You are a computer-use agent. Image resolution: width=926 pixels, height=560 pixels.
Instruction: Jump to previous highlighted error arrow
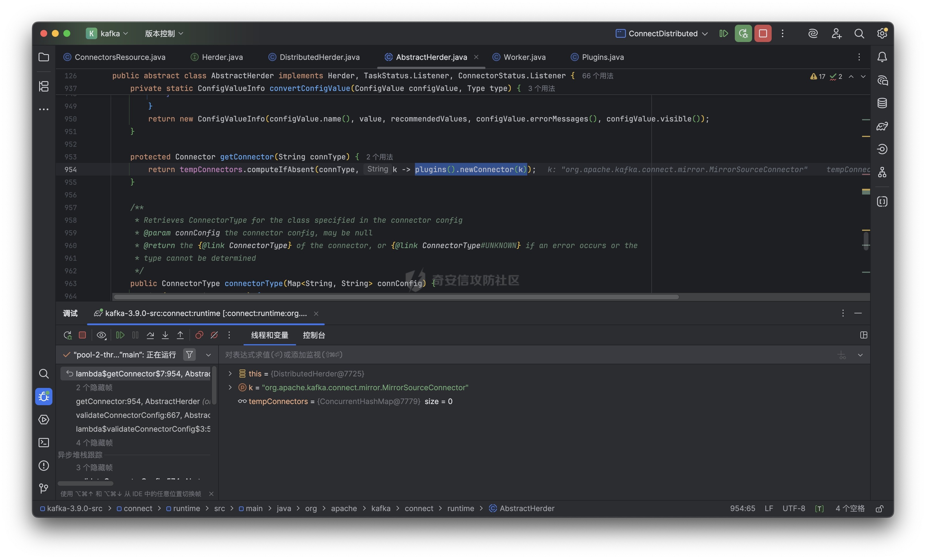pos(851,76)
